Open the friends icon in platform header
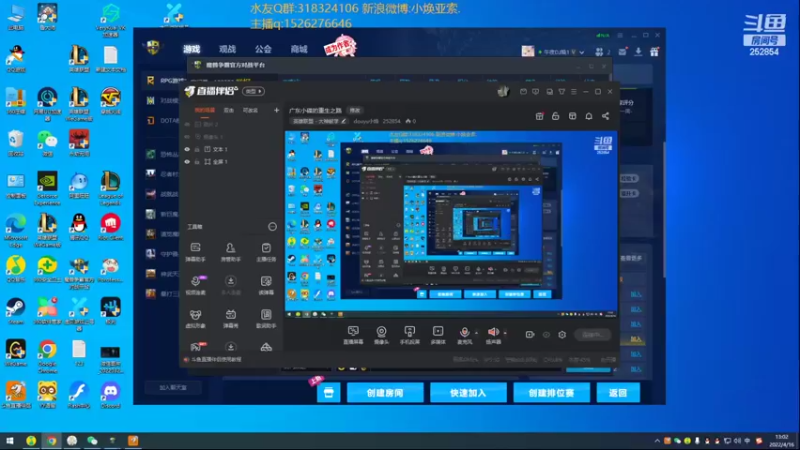Viewport: 800px width, 450px height. (x=599, y=52)
